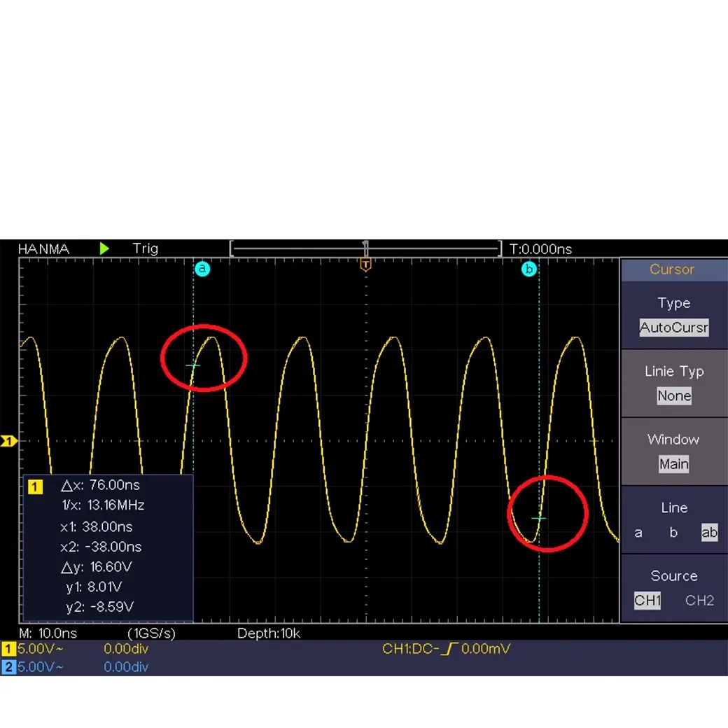Click channel 1 ground level marker
The image size is (728, 728).
pos(8,442)
